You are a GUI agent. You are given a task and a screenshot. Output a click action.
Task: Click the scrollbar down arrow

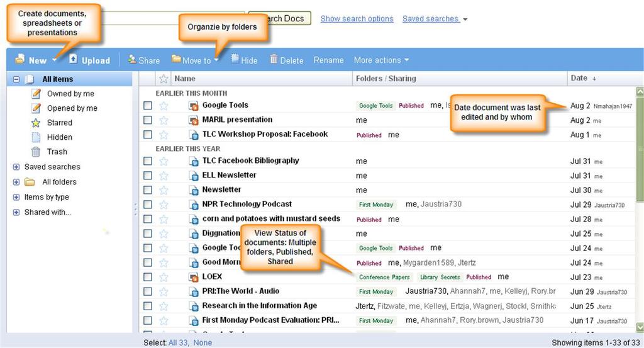point(640,327)
